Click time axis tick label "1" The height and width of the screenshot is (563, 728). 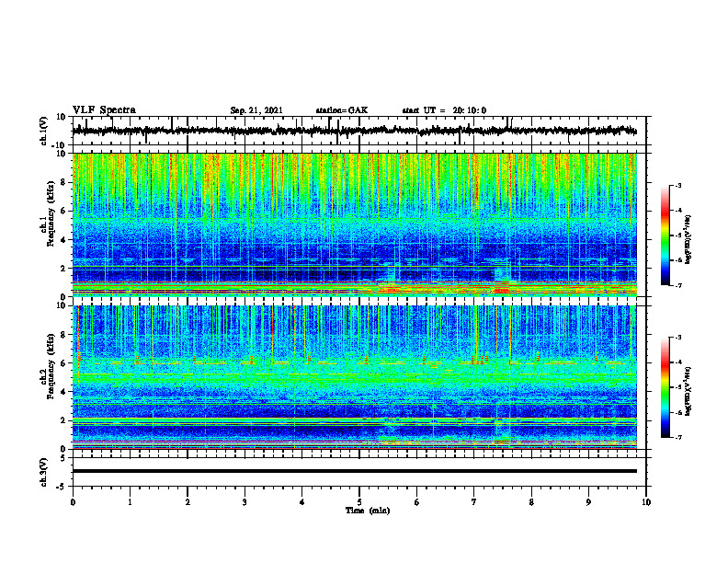pos(130,502)
